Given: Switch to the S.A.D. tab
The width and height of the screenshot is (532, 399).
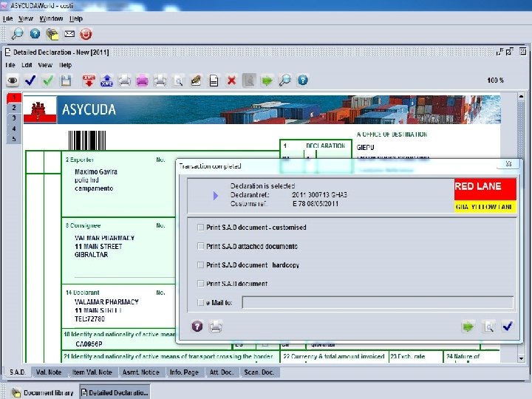Looking at the screenshot, I should point(17,372).
